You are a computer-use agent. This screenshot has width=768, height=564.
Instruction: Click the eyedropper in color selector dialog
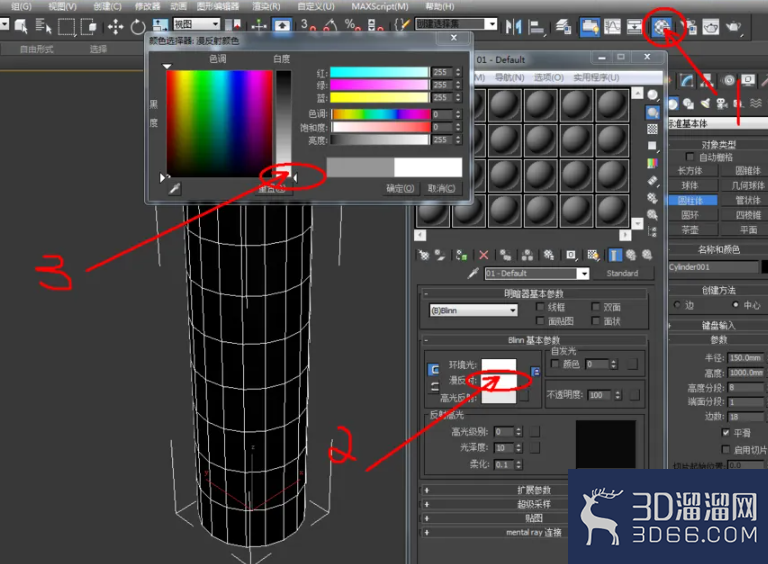pyautogui.click(x=174, y=188)
